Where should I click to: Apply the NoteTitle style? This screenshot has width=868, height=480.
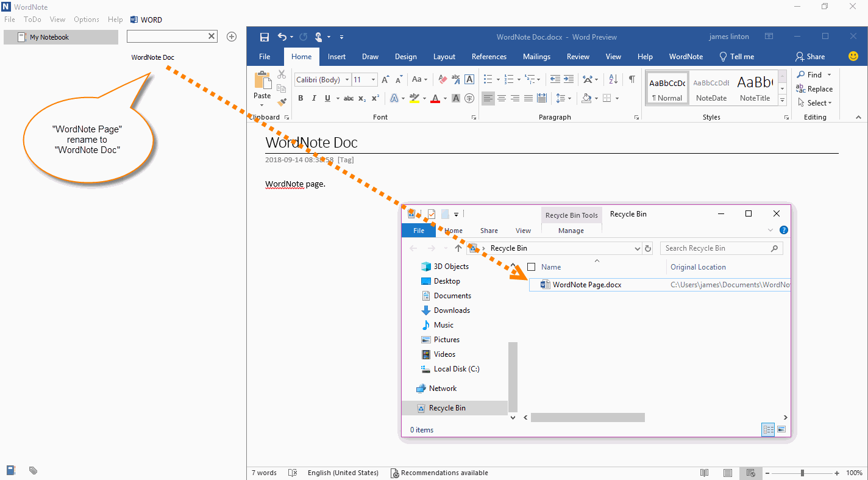click(755, 88)
